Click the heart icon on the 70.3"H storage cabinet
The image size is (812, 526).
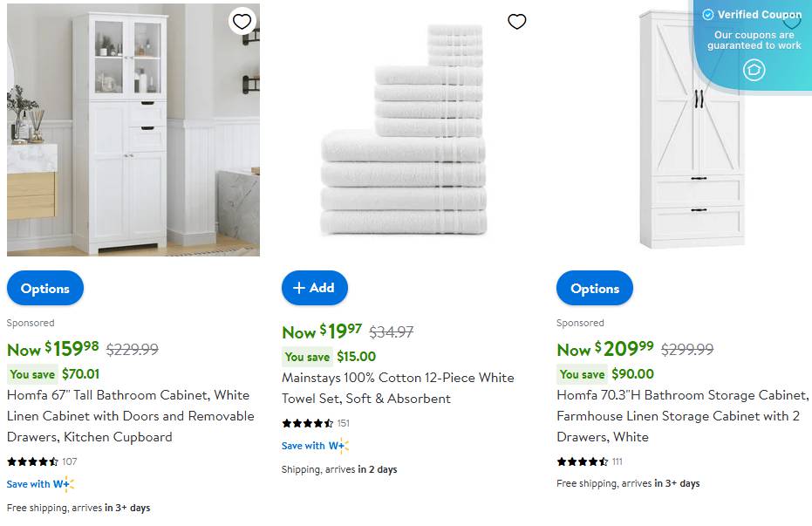click(792, 21)
